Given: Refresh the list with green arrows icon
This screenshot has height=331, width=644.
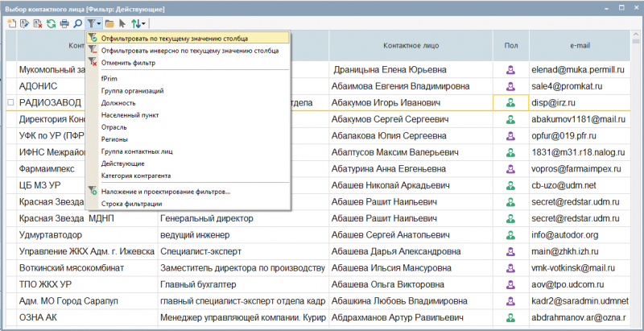Looking at the screenshot, I should coord(51,24).
